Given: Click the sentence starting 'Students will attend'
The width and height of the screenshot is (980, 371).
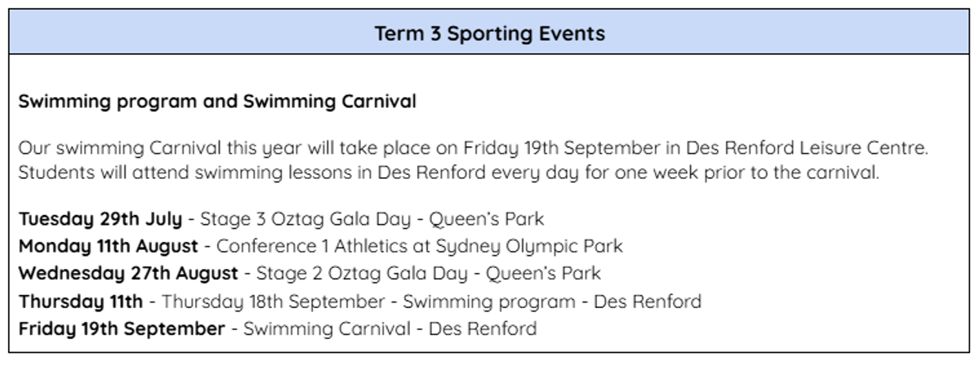Looking at the screenshot, I should (x=448, y=174).
